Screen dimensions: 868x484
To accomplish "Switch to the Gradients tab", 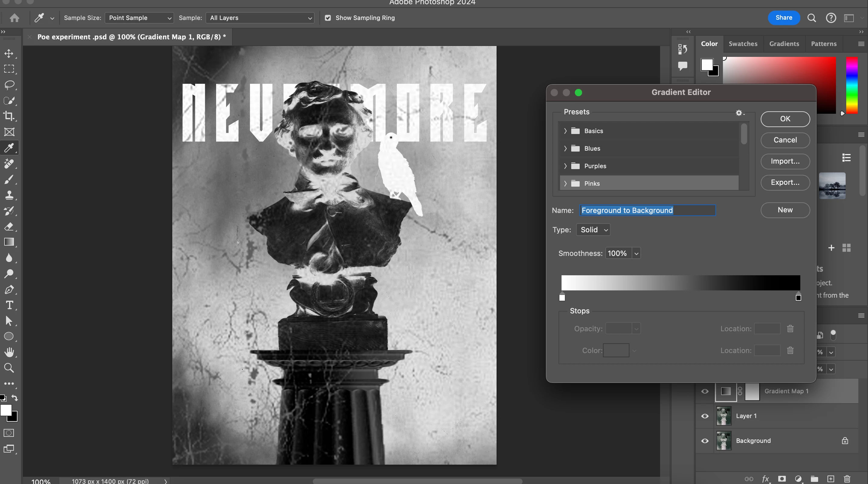I will point(784,44).
